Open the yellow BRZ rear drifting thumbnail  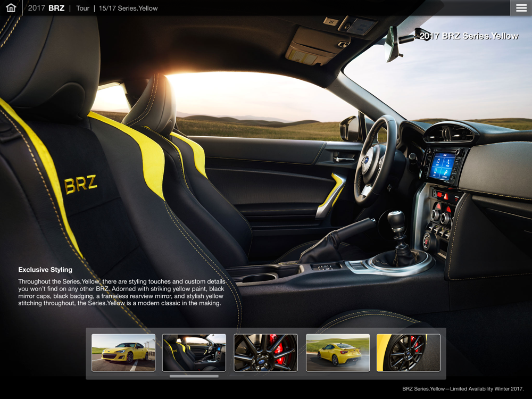pos(338,353)
